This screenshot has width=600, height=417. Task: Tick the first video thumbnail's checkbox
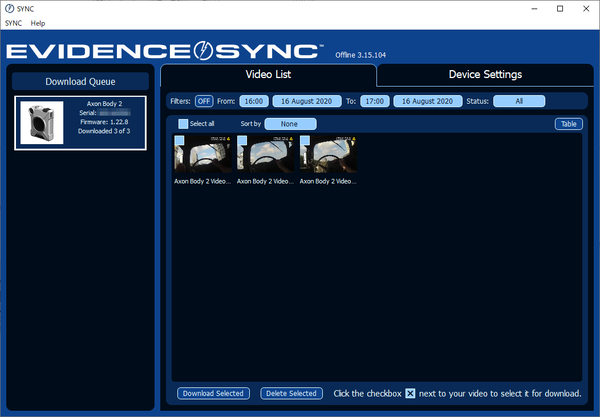[178, 141]
